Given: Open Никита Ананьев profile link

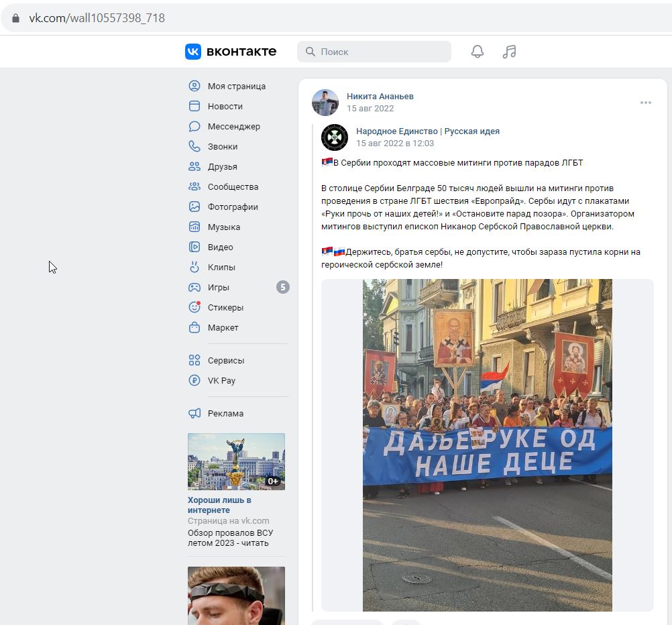Looking at the screenshot, I should [380, 97].
